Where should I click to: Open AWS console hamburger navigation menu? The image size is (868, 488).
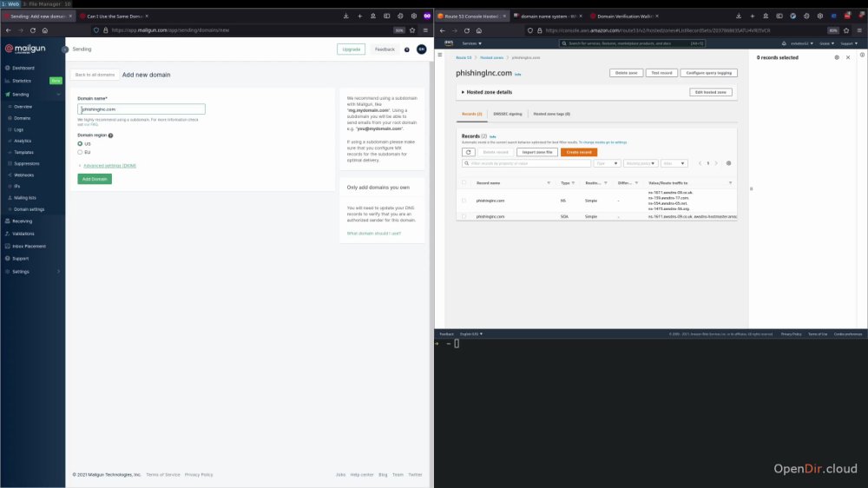pyautogui.click(x=440, y=55)
